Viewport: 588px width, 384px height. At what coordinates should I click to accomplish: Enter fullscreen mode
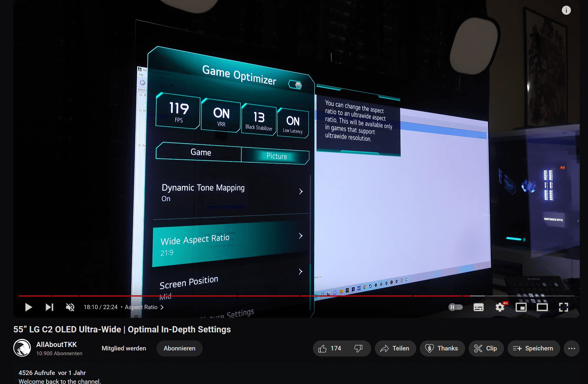(563, 307)
